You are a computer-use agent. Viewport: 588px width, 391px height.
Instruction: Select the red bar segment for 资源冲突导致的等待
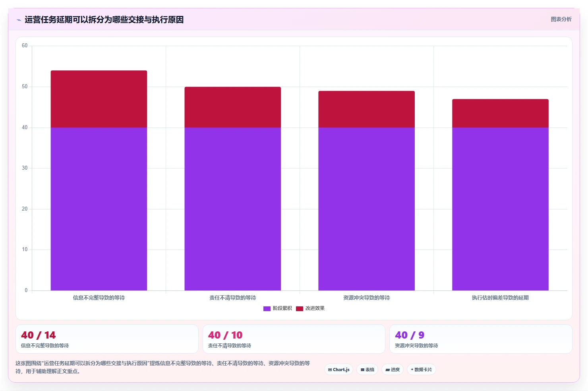pos(366,109)
